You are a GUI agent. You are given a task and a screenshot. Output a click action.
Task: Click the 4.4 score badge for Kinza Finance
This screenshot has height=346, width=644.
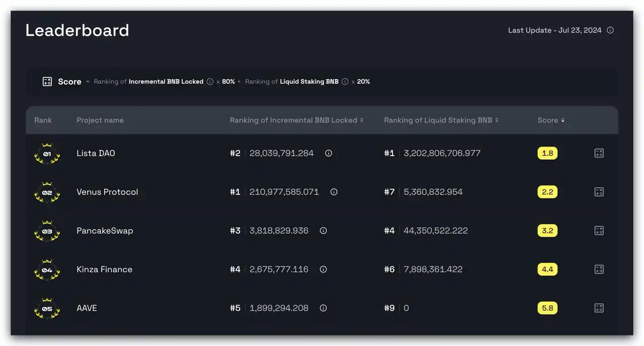pos(547,269)
